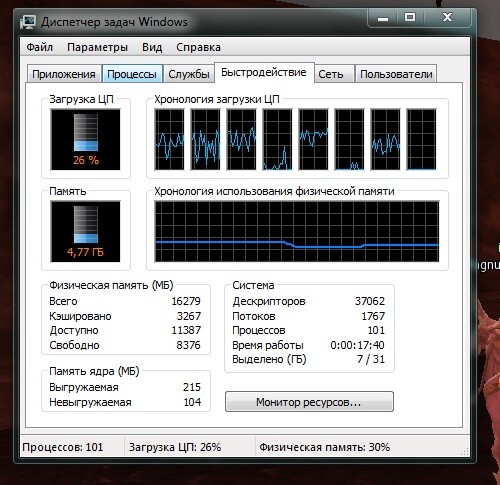This screenshot has height=485, width=500.
Task: Click the window resize grip in status bar
Action: tap(465, 452)
